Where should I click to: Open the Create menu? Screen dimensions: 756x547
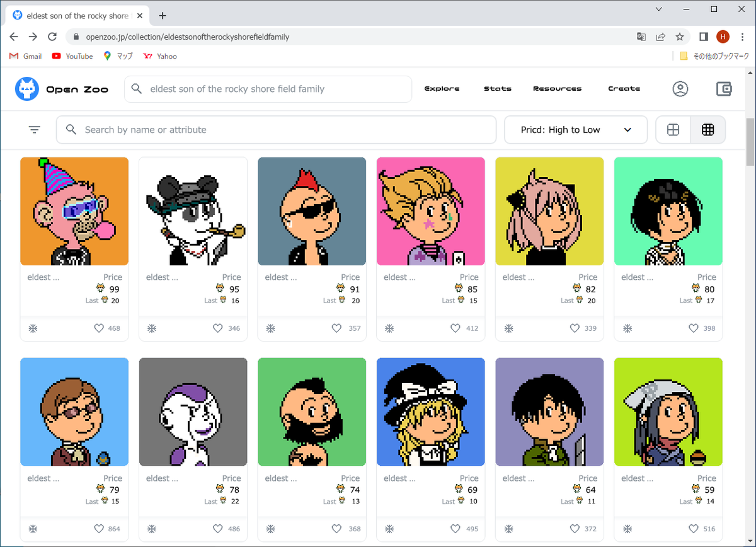pos(624,89)
